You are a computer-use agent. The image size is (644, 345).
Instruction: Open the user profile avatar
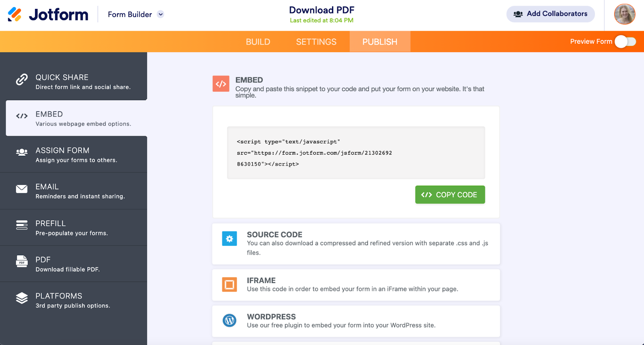(624, 14)
